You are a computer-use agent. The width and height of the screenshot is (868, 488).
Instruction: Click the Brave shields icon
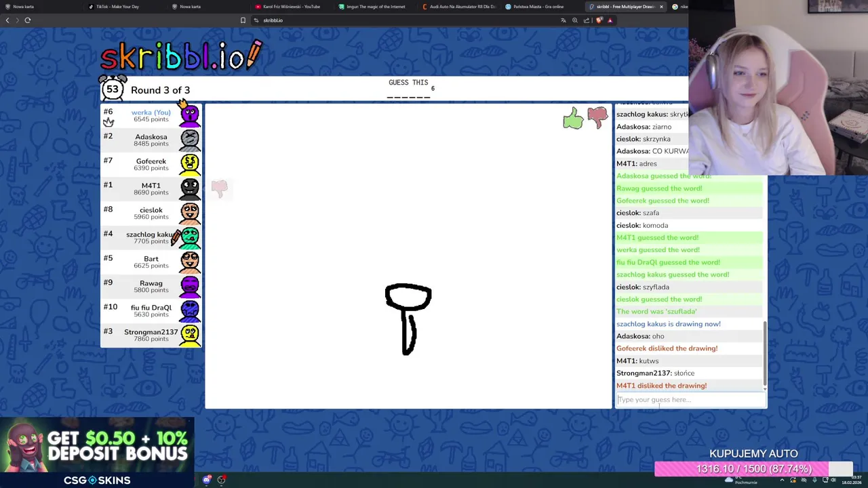[598, 20]
